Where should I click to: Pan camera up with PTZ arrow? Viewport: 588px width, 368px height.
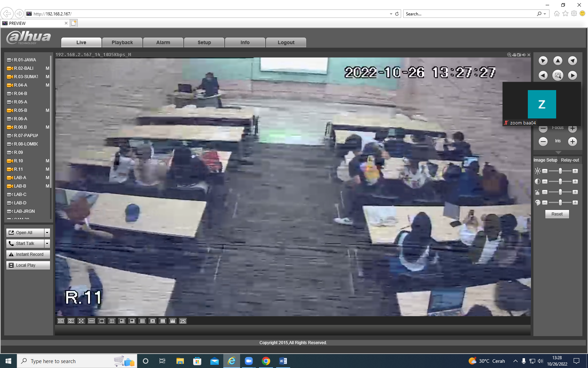pyautogui.click(x=558, y=61)
